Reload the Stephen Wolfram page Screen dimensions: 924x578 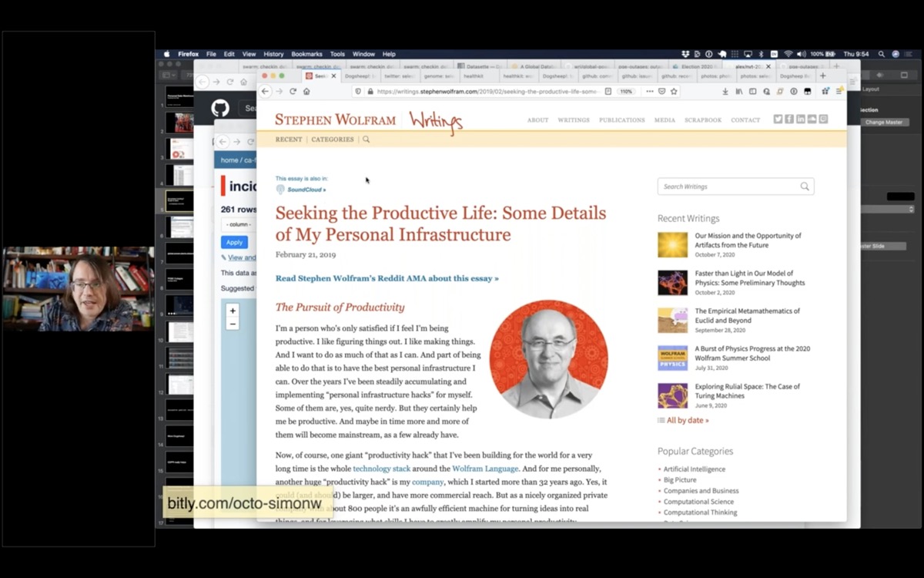(x=293, y=91)
